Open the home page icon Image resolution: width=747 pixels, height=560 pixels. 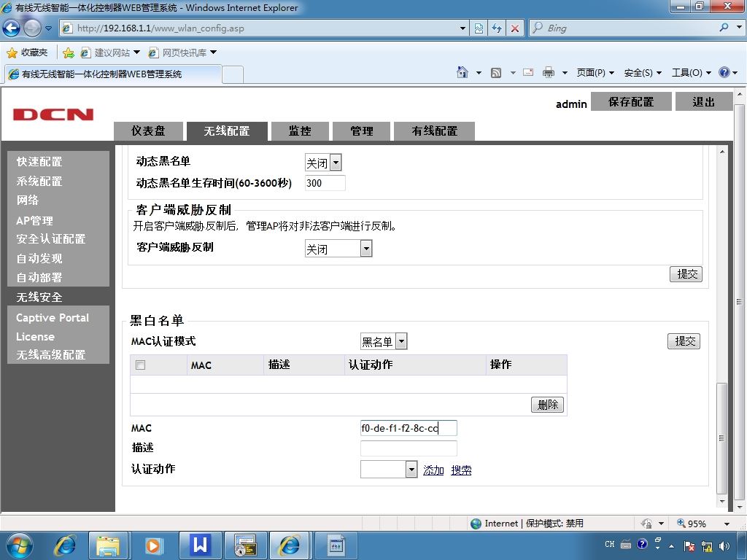(462, 72)
